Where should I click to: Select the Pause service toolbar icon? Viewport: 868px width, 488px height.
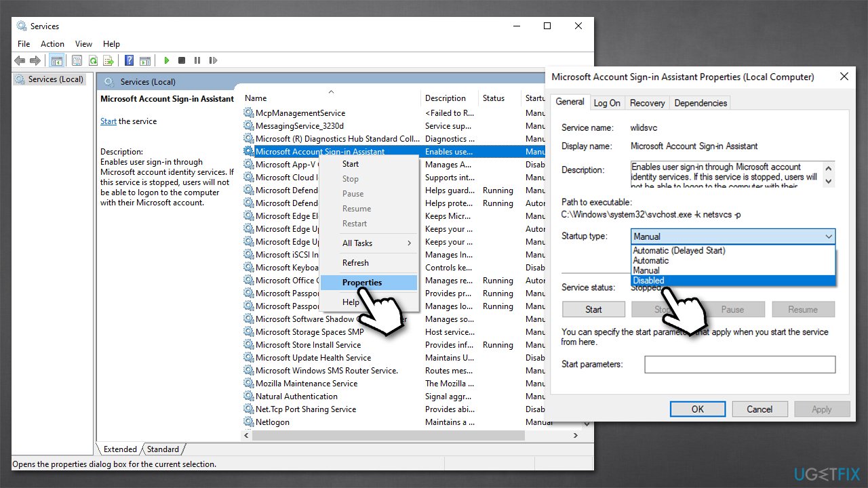pos(197,60)
